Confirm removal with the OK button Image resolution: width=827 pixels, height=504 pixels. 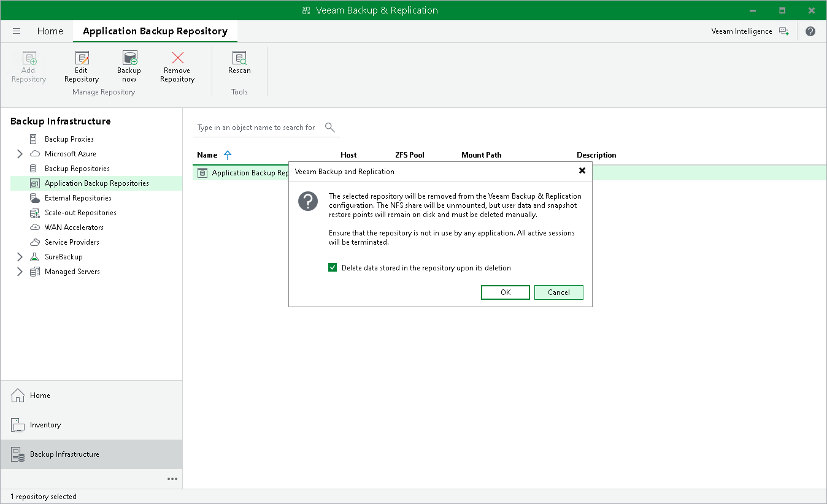click(x=506, y=292)
